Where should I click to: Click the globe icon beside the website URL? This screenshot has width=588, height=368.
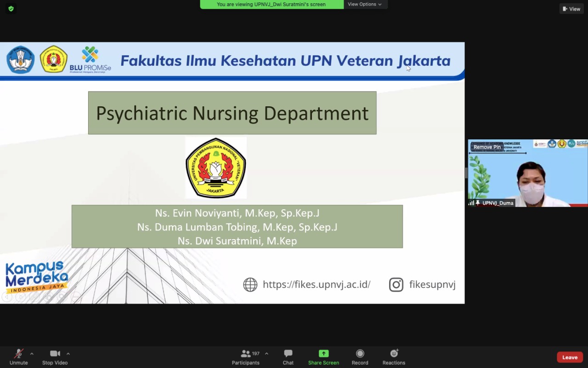coord(250,285)
